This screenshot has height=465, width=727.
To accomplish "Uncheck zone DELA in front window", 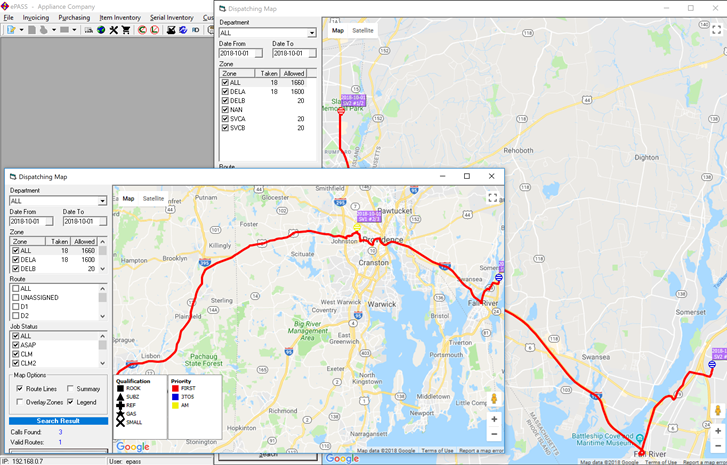I will click(x=16, y=260).
